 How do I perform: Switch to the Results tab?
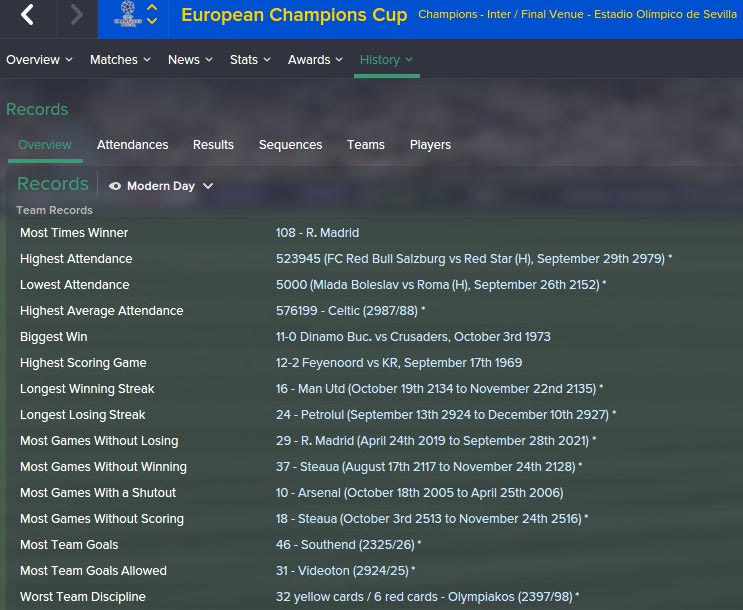pyautogui.click(x=213, y=145)
